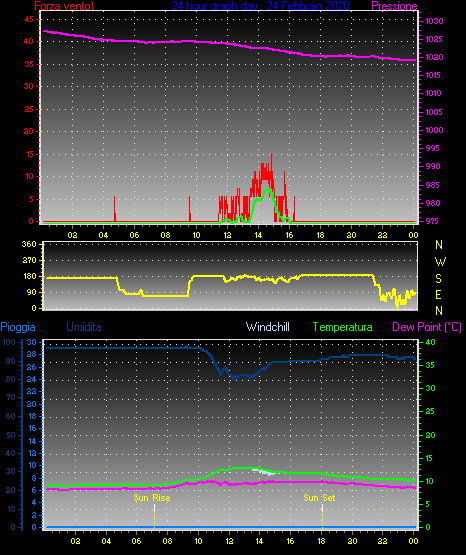Click the 40 temperature scale label
The width and height of the screenshot is (466, 555).
pyautogui.click(x=430, y=342)
